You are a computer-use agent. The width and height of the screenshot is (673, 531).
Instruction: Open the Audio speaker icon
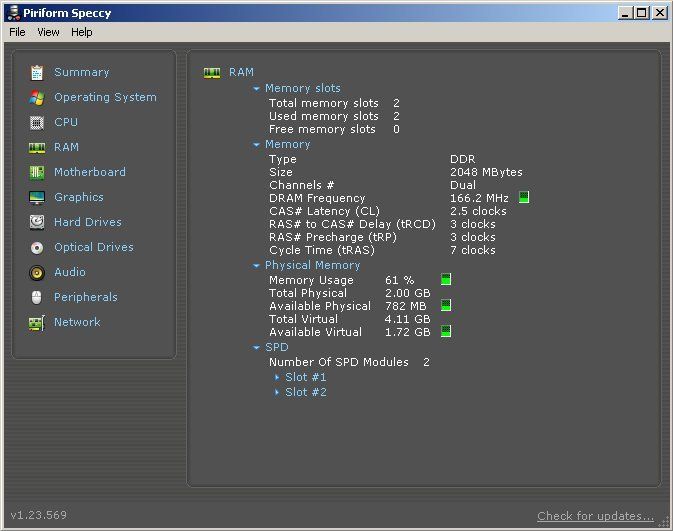coord(37,272)
